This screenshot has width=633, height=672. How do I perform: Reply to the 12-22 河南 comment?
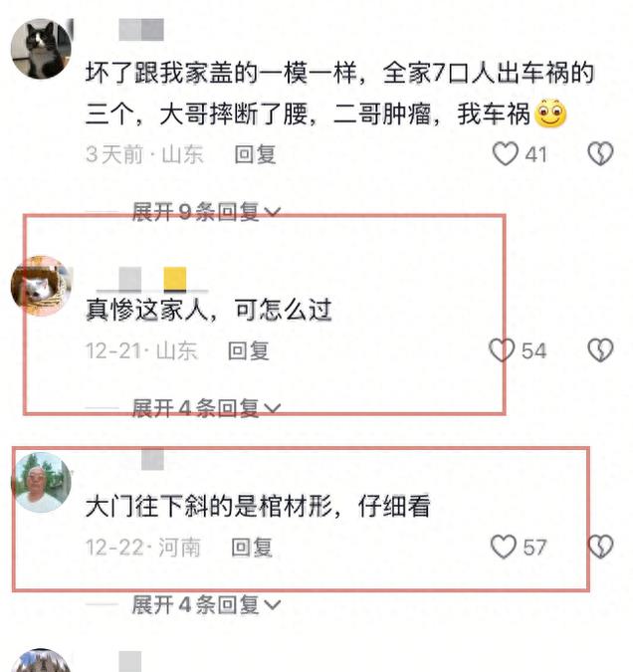click(x=252, y=548)
